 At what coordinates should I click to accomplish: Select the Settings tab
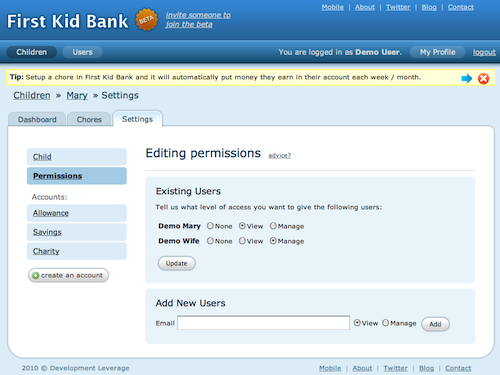point(137,119)
